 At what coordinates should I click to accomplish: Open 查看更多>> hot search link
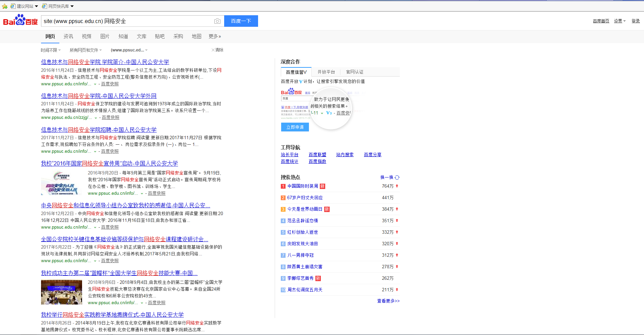[x=388, y=301]
